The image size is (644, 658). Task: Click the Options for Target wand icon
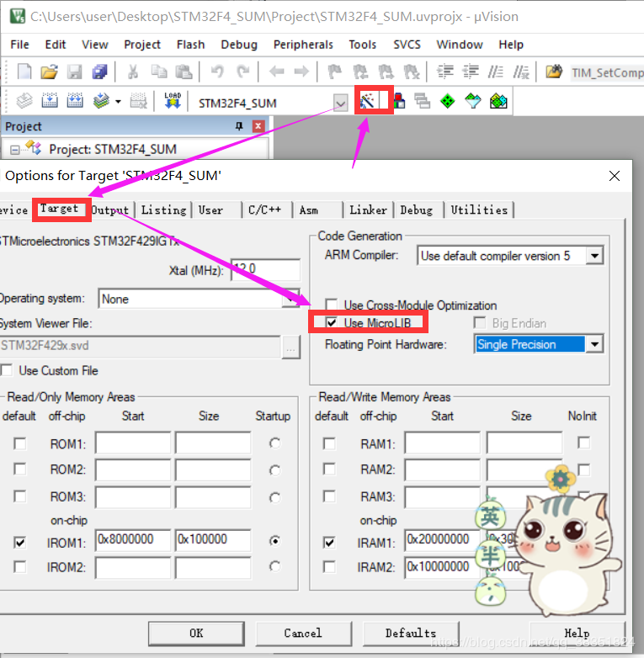click(x=367, y=102)
